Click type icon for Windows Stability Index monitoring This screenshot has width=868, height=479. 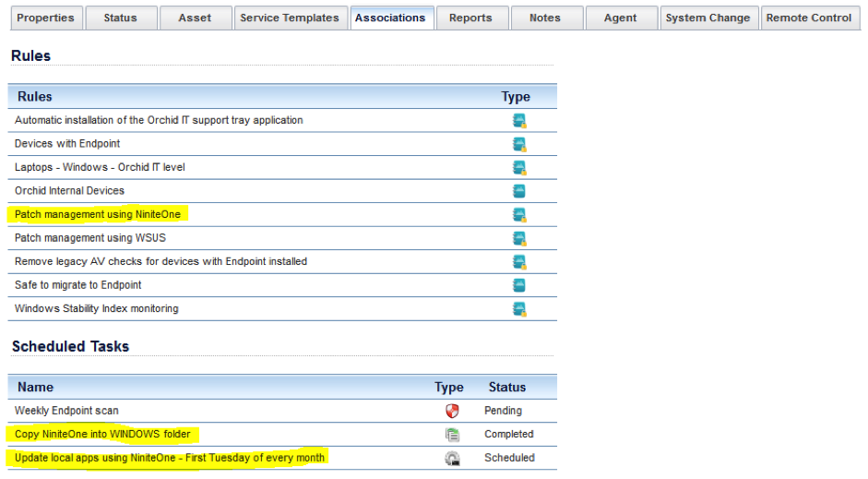coord(519,309)
